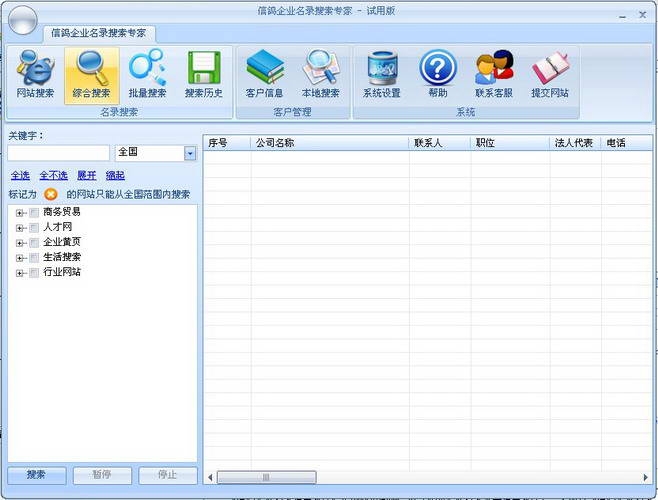658x500 pixels.
Task: Open 客户信息 customer info books icon
Action: tap(264, 75)
